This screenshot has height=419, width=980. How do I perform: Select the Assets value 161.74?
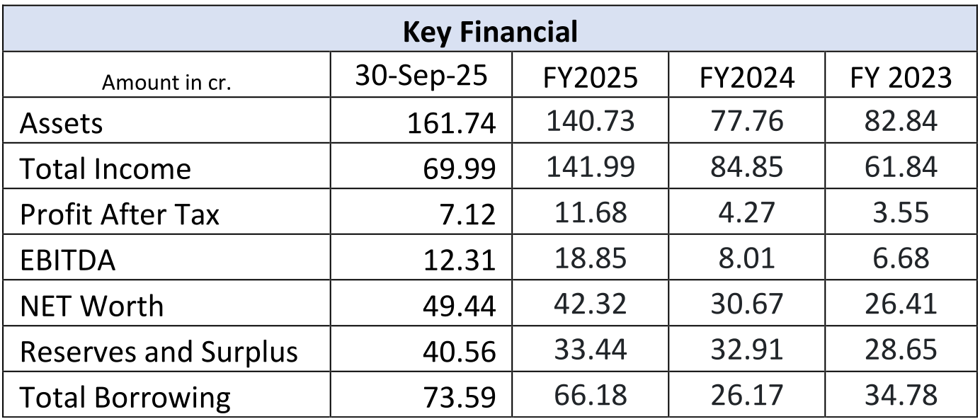451,123
